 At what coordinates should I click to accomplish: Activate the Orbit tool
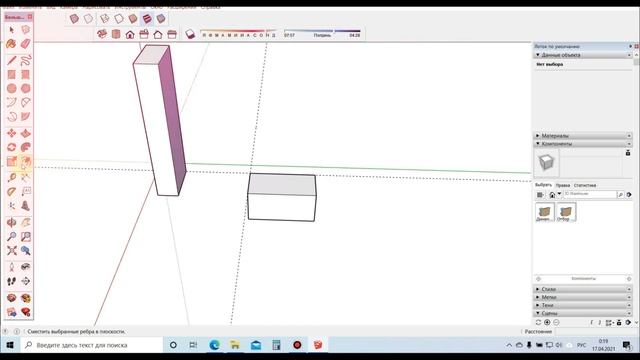[x=11, y=223]
